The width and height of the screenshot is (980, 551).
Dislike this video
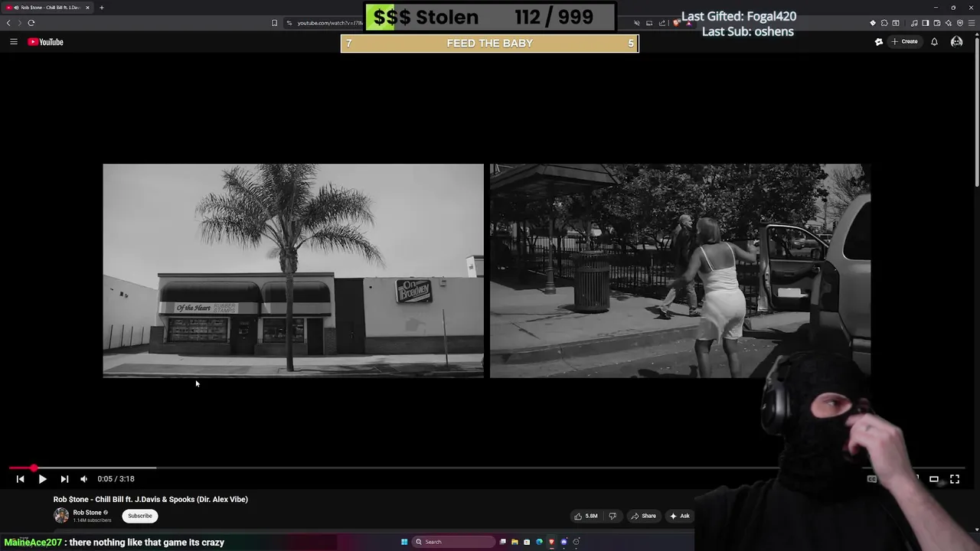pos(612,516)
